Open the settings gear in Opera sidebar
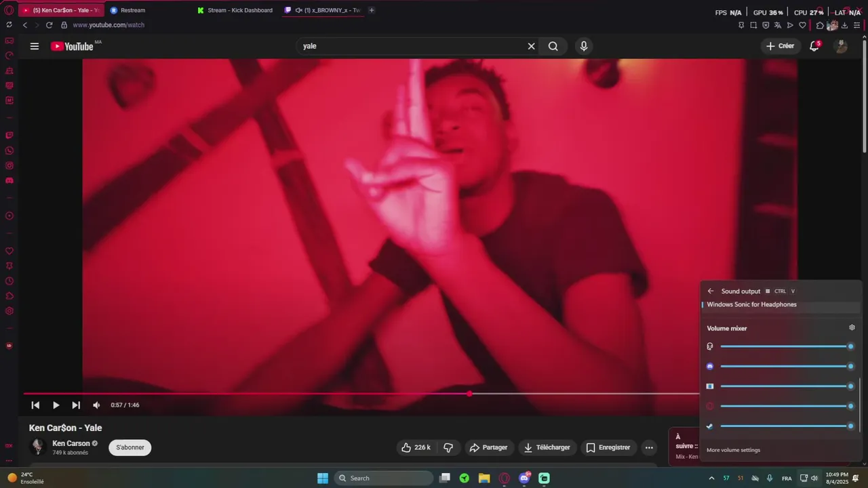868x488 pixels. [x=9, y=311]
